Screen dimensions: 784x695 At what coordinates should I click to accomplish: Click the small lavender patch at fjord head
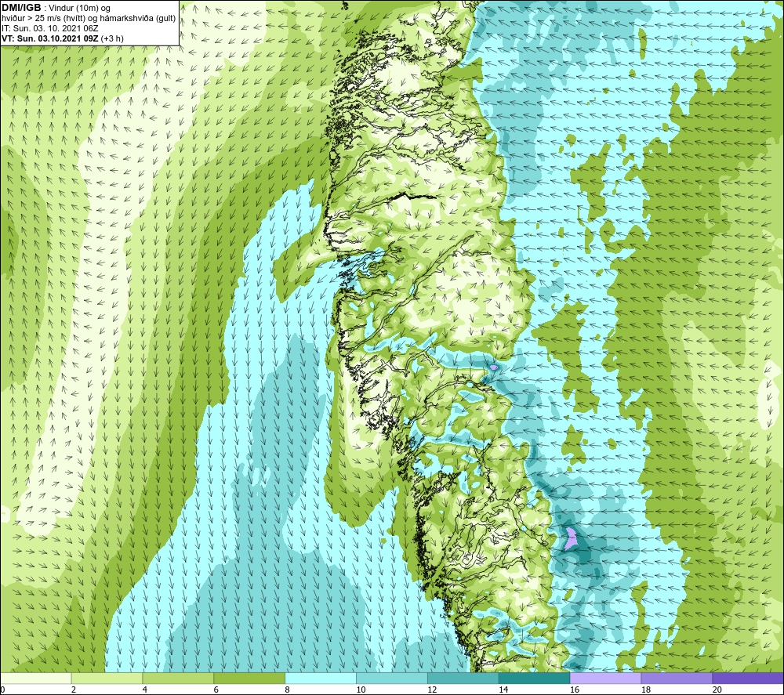493,367
